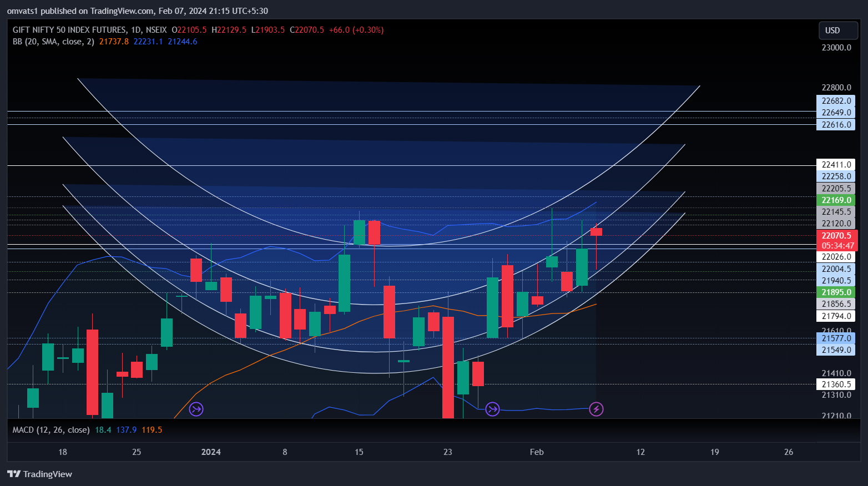Image resolution: width=868 pixels, height=486 pixels.
Task: Click the 2024 label on the time axis
Action: coord(211,452)
